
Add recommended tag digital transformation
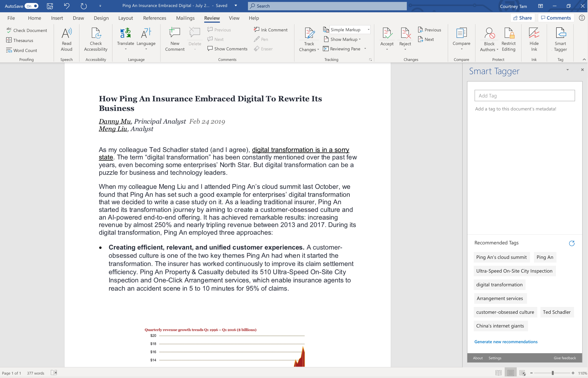[499, 284]
